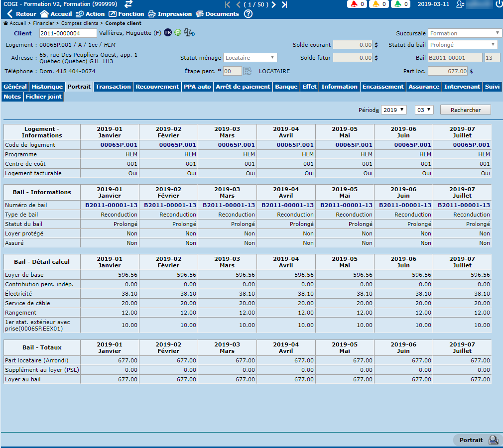
Task: Click the balance scale icon near client name
Action: point(189,33)
